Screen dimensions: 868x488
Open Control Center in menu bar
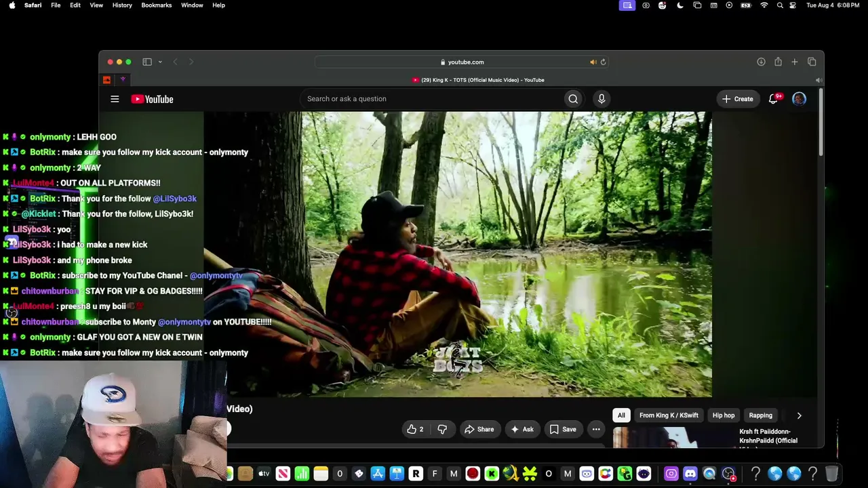(793, 5)
